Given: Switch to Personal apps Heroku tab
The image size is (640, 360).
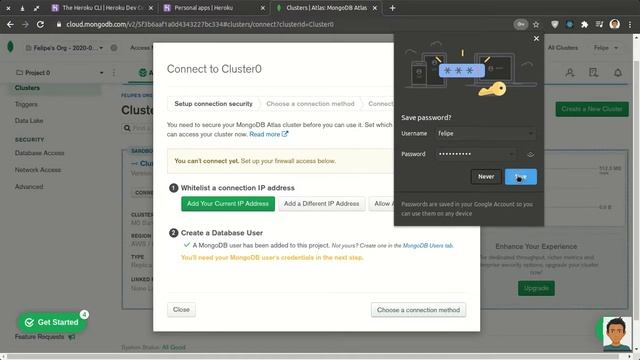Looking at the screenshot, I should click(213, 8).
